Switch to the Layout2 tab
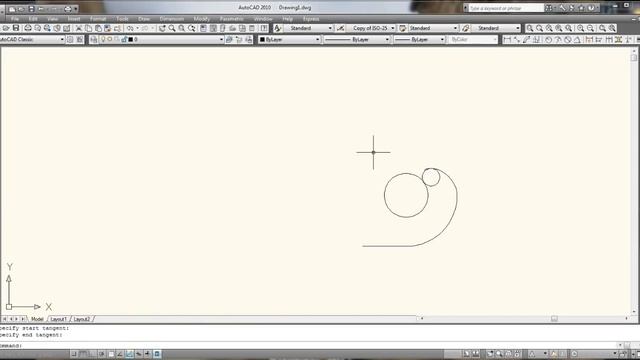 pyautogui.click(x=82, y=319)
